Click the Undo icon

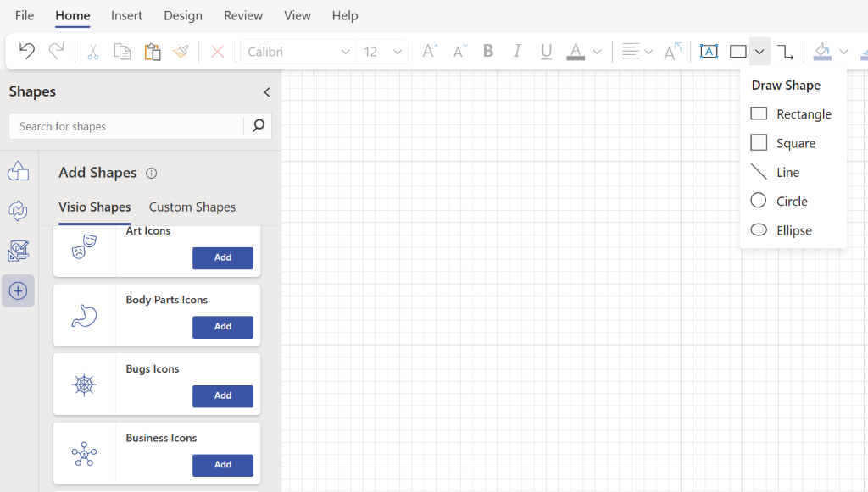tap(26, 52)
